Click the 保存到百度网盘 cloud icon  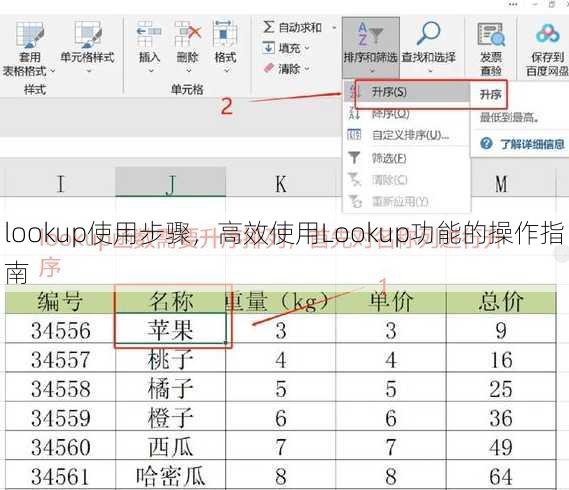tap(548, 34)
